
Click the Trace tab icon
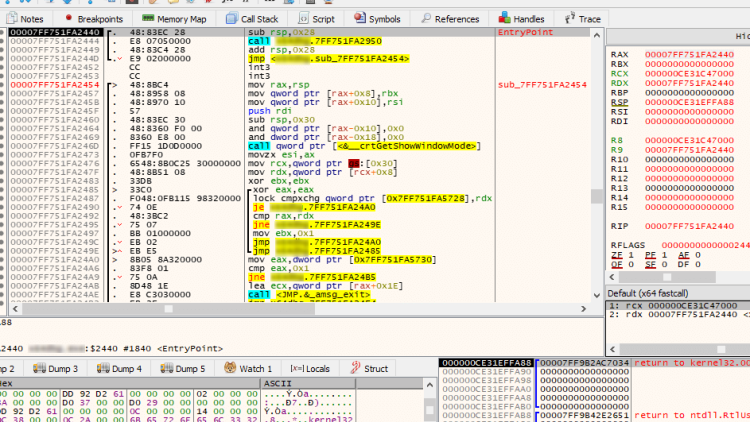coord(570,19)
